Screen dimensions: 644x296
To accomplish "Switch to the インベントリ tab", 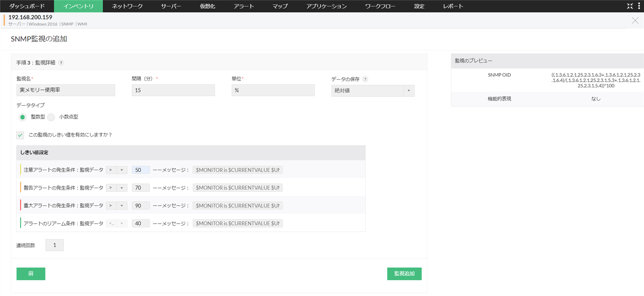I will [78, 6].
